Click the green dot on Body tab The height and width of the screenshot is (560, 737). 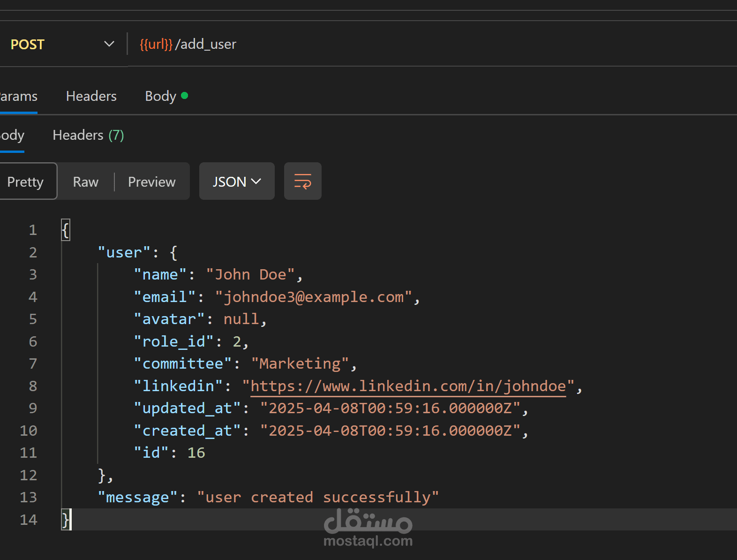click(x=185, y=96)
